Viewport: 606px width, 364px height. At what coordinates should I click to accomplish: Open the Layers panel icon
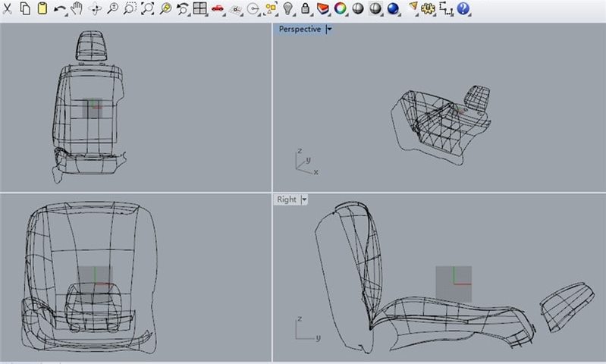[x=322, y=8]
